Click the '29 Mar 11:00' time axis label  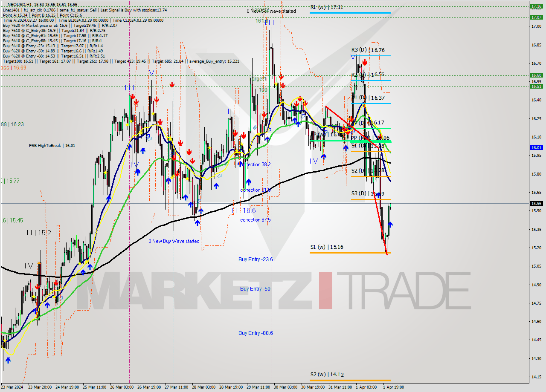pyautogui.click(x=257, y=387)
